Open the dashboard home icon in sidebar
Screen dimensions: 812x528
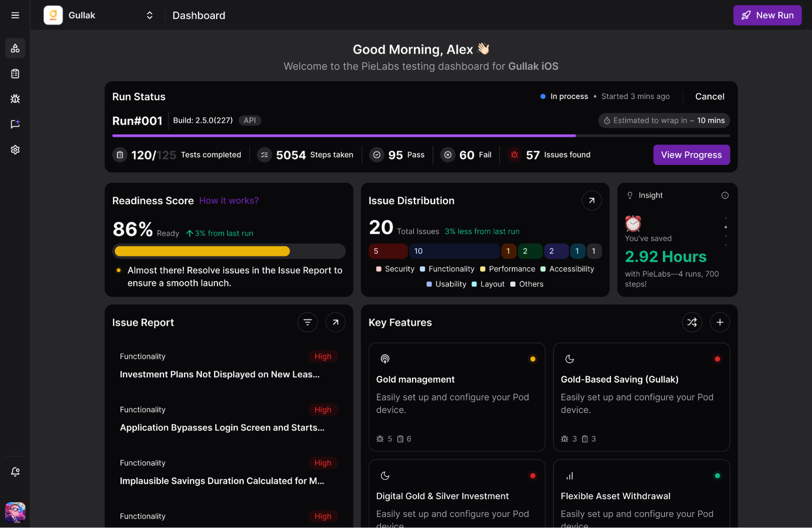coord(15,48)
